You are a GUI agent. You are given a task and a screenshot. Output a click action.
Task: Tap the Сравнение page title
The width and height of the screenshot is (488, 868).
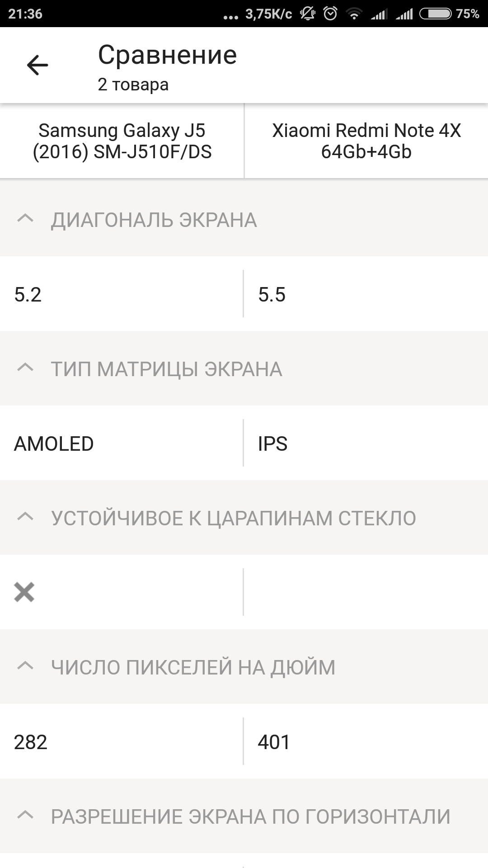(x=167, y=55)
